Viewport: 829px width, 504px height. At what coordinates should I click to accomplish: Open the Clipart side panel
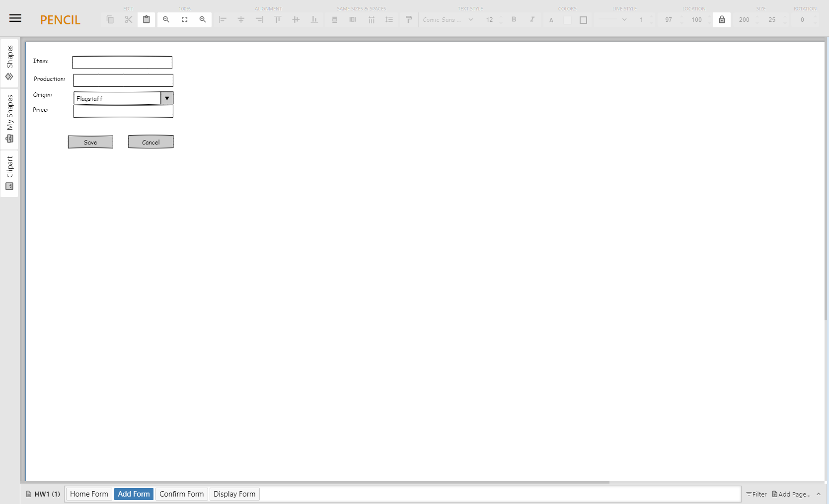9,173
